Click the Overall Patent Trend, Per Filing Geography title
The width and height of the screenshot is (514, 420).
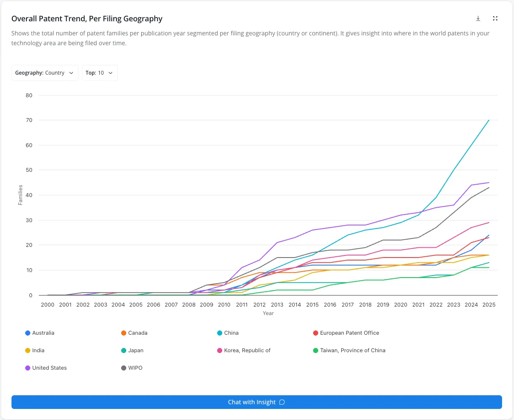87,19
